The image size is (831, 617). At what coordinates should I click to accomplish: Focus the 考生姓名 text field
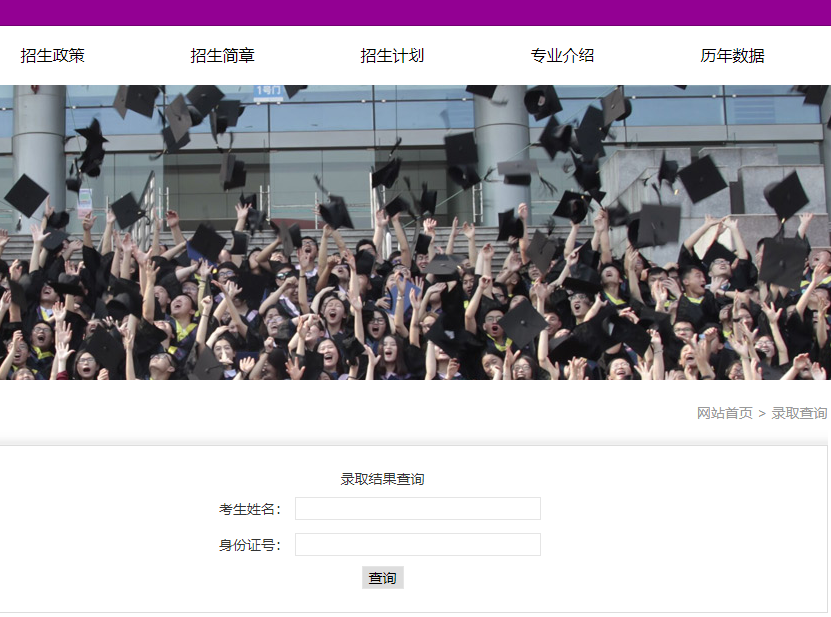click(417, 509)
